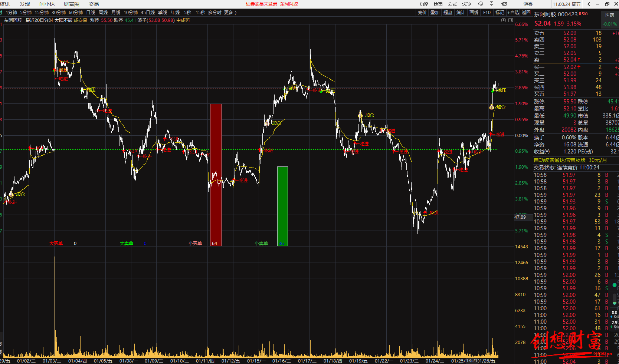Click the chart pop-out arrow icon
The width and height of the screenshot is (619, 364).
(504, 20)
